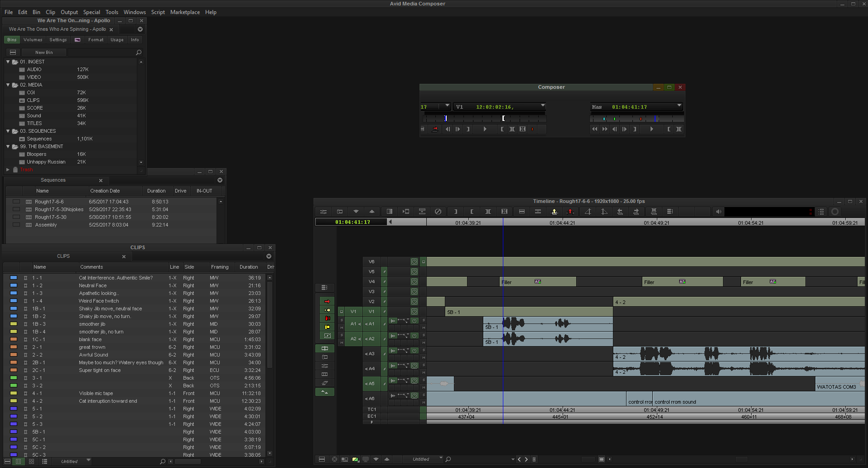Viewport: 868px width, 468px height.
Task: Open the Clip menu
Action: coord(50,12)
